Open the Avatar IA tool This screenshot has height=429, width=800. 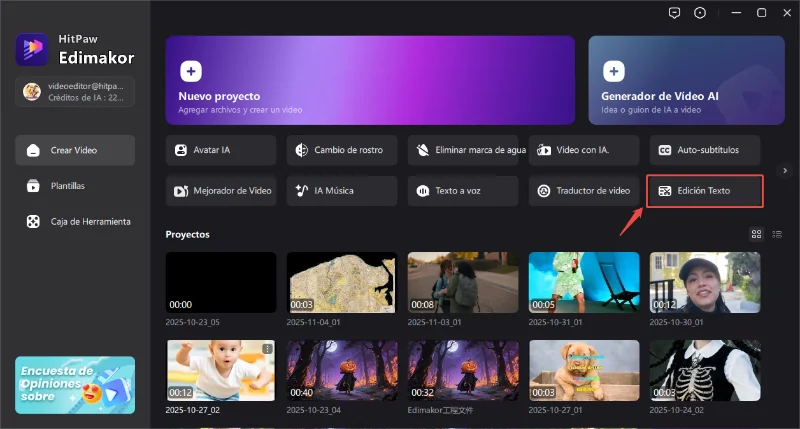pyautogui.click(x=220, y=150)
